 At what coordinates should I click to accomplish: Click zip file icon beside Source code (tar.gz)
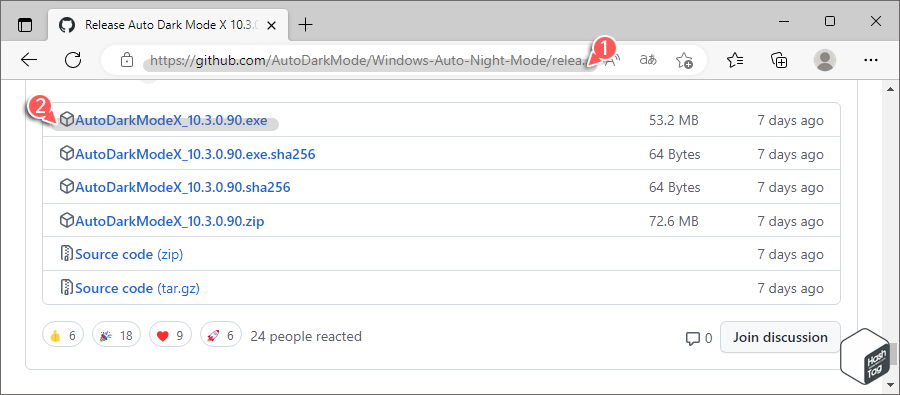[x=67, y=287]
